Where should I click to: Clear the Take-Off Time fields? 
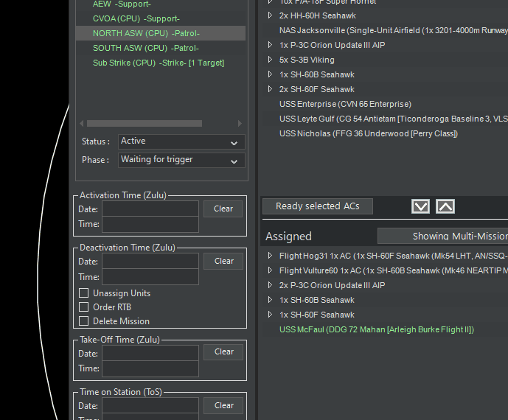223,352
